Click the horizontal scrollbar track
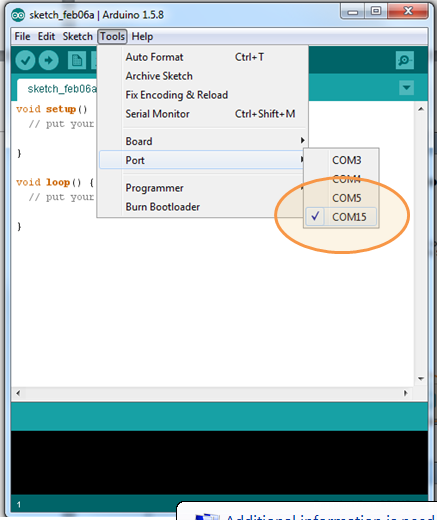This screenshot has width=437, height=520. (x=212, y=393)
